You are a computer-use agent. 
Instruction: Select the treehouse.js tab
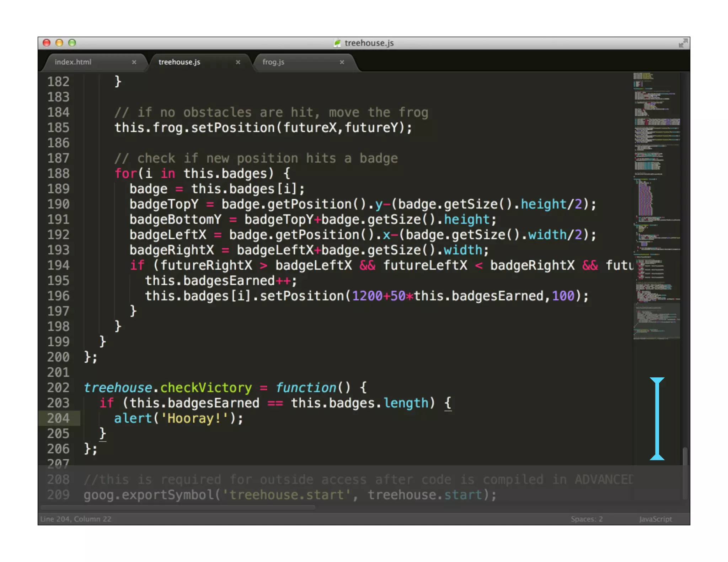tap(179, 62)
